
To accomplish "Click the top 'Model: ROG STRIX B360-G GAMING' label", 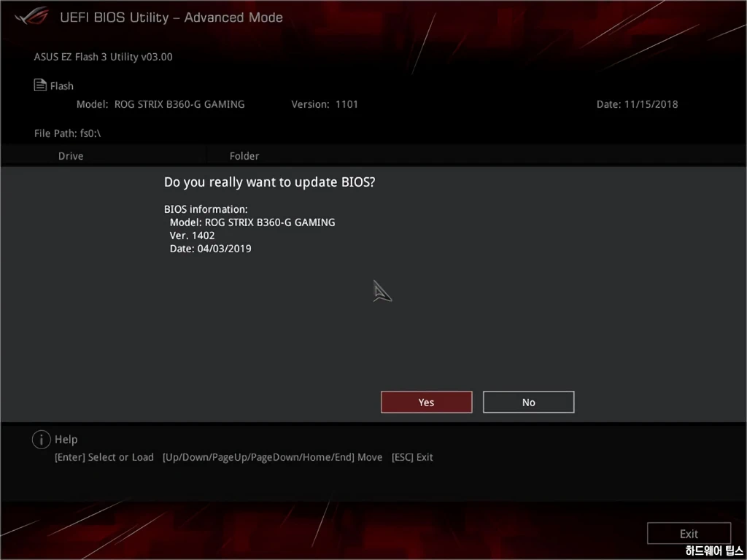I will [160, 104].
